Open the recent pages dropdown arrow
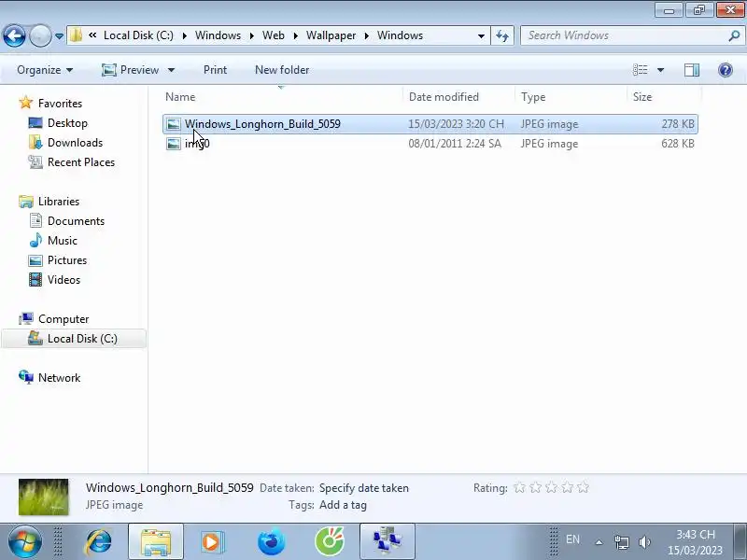 59,36
